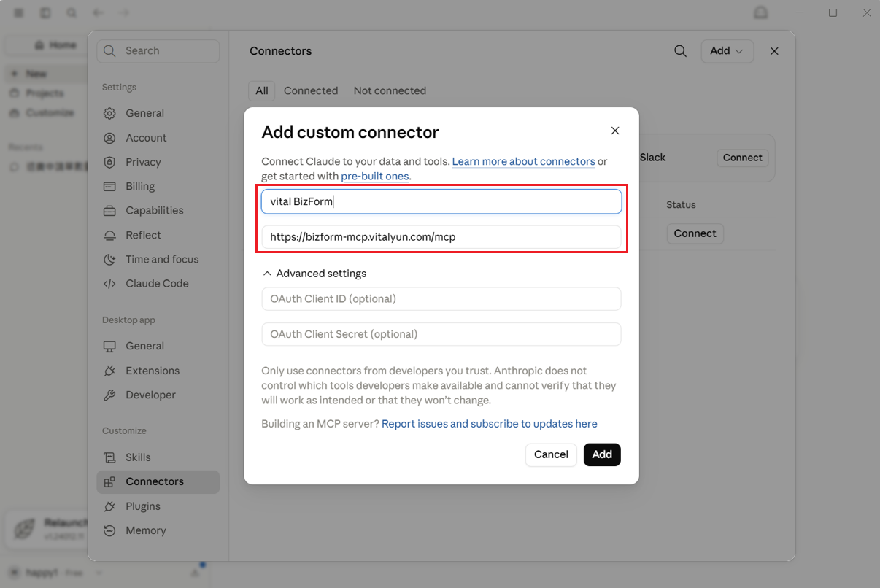Close the Add custom connector dialog
The width and height of the screenshot is (880, 588).
pos(615,131)
